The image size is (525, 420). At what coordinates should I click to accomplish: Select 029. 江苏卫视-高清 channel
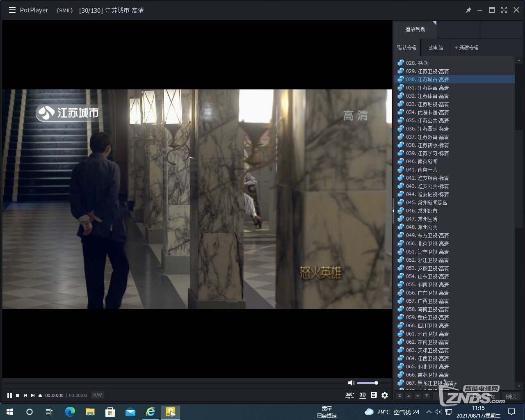(454, 71)
